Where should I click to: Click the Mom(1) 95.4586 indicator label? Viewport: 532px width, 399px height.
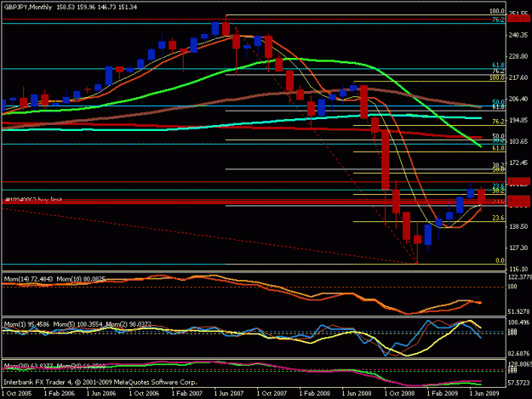(26, 324)
